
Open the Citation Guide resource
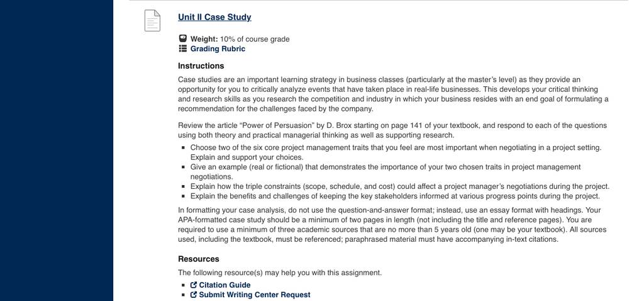click(x=225, y=285)
